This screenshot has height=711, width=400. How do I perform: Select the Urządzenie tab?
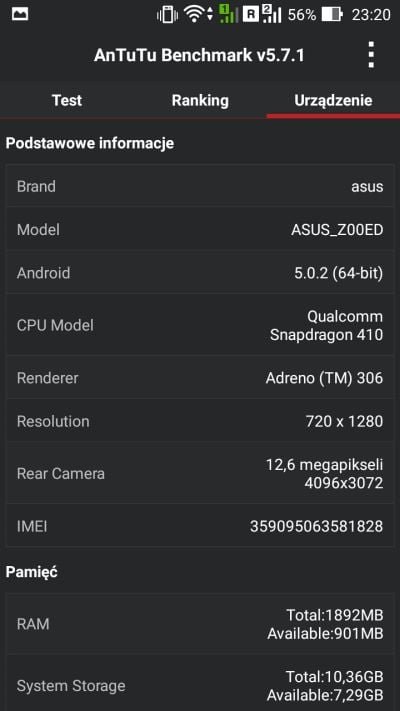[333, 100]
